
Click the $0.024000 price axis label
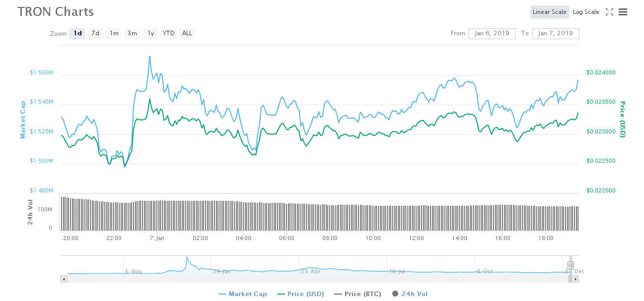[601, 72]
